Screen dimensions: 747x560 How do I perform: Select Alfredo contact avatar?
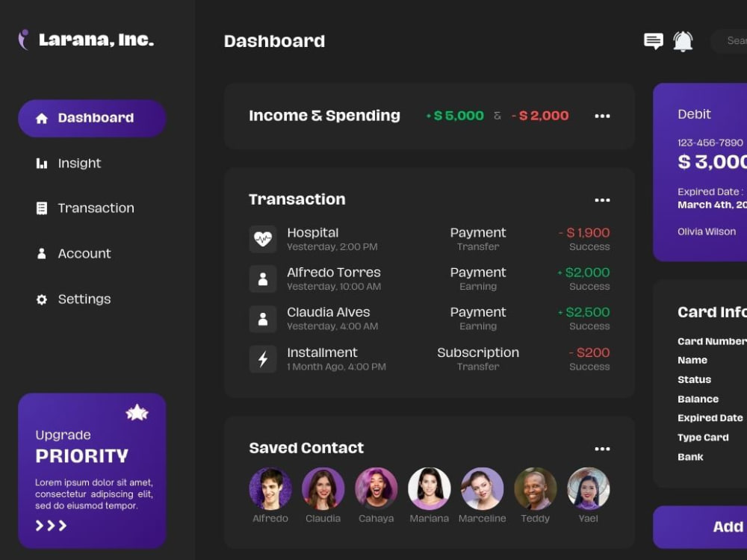(270, 488)
